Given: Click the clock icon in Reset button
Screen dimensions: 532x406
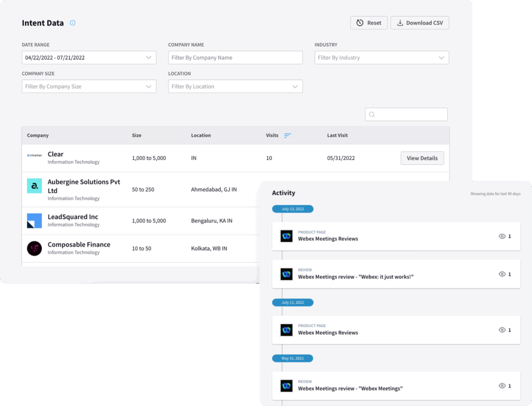Looking at the screenshot, I should tap(359, 23).
